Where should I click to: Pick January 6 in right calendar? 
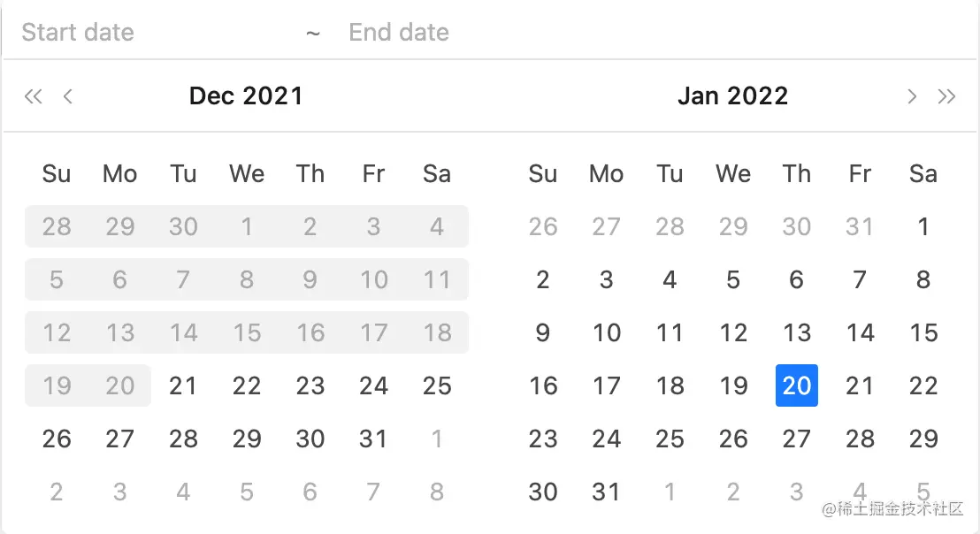(x=796, y=280)
